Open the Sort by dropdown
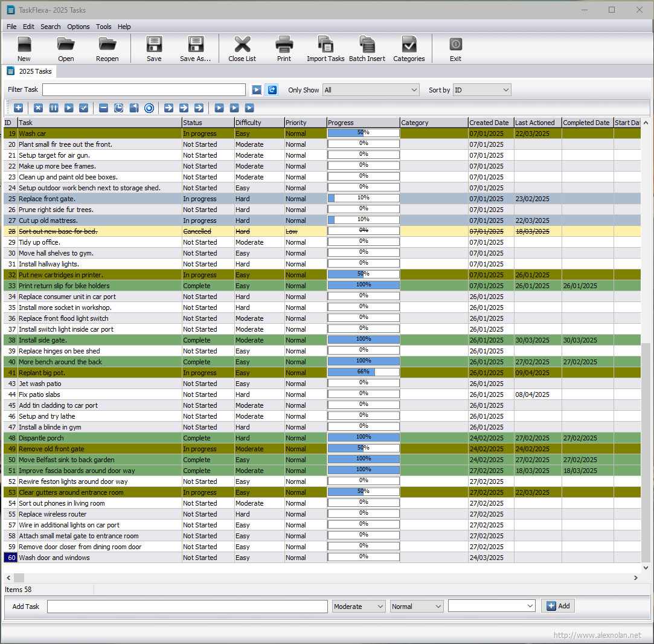The image size is (654, 644). coord(482,90)
